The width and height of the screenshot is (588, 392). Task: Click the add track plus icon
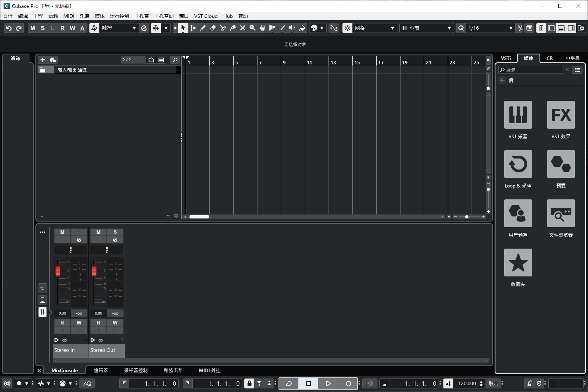point(43,60)
